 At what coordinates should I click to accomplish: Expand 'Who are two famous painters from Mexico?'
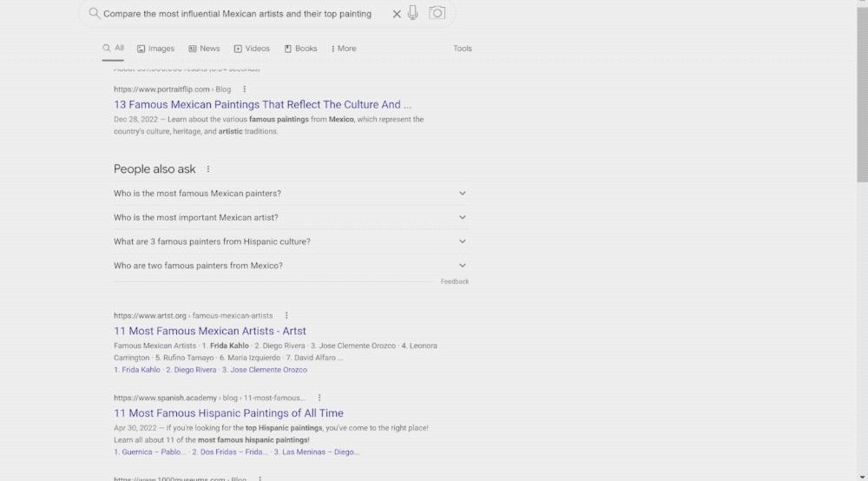[x=462, y=266]
